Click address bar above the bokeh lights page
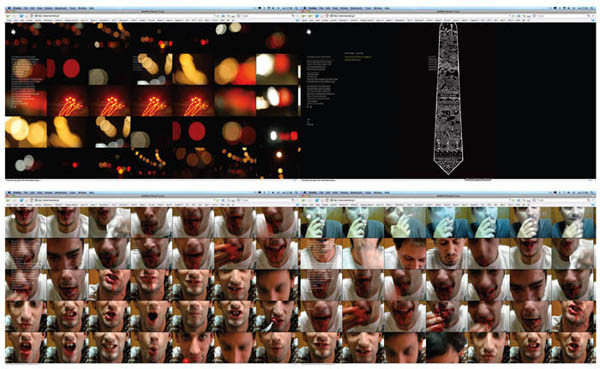Viewport: 600px width, 369px height. (x=124, y=16)
